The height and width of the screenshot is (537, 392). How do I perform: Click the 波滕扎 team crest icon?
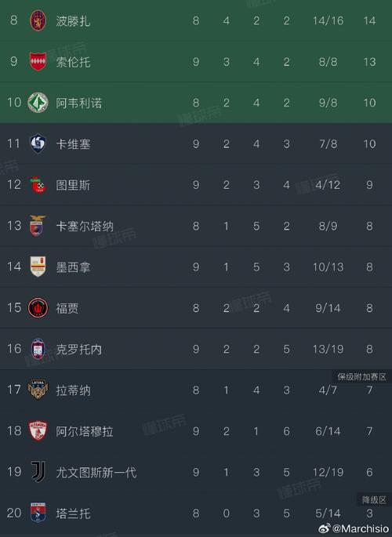pos(38,20)
